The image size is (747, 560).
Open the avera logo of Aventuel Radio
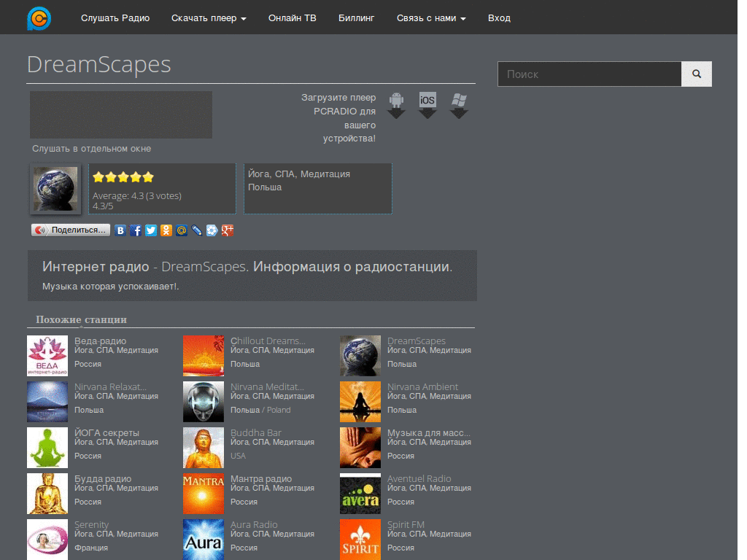coord(360,494)
